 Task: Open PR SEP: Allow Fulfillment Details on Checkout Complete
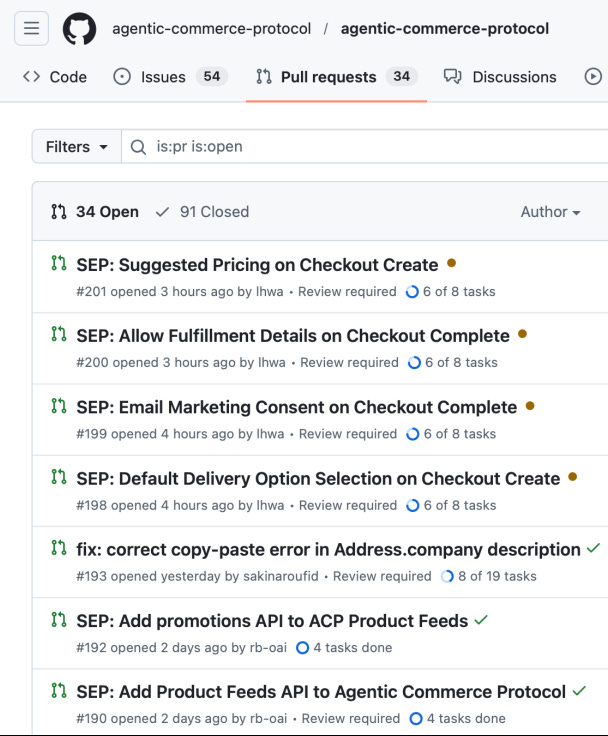click(x=293, y=336)
